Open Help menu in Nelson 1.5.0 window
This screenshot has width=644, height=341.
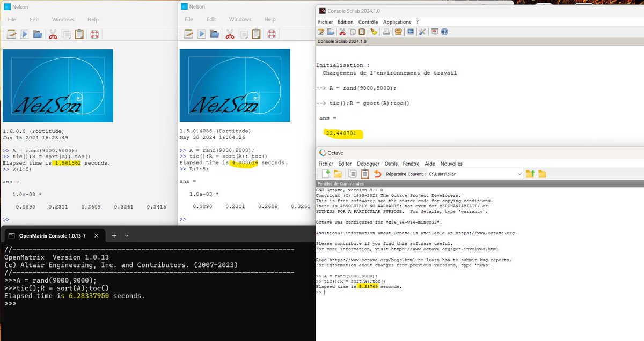[x=270, y=19]
